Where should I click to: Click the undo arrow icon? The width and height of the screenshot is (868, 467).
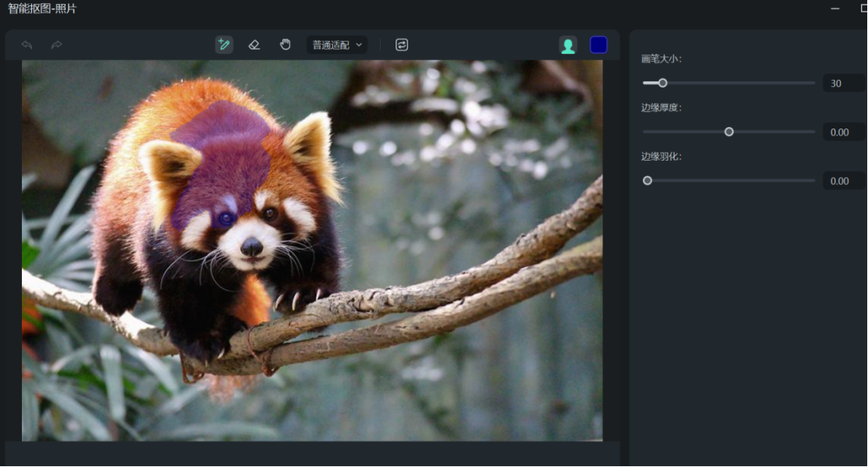pos(27,45)
